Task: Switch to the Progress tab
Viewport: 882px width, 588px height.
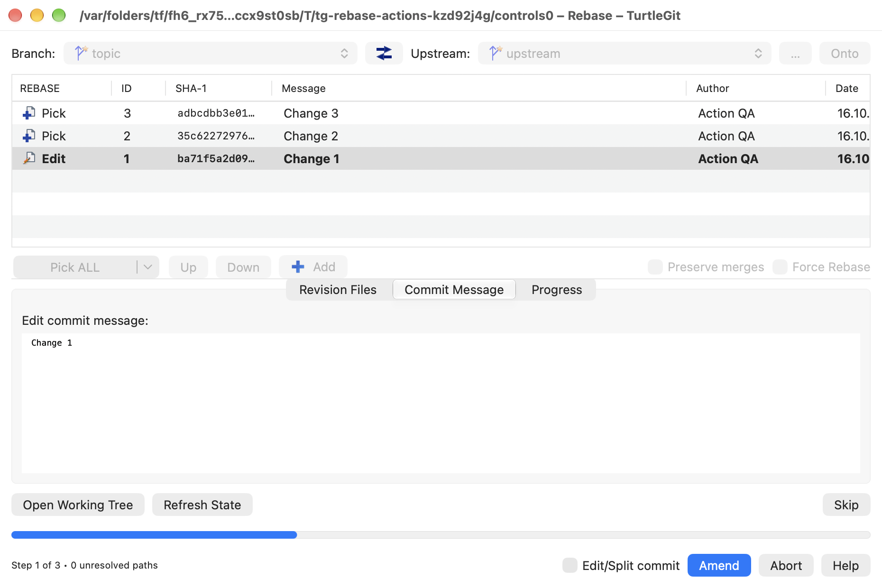Action: click(556, 290)
